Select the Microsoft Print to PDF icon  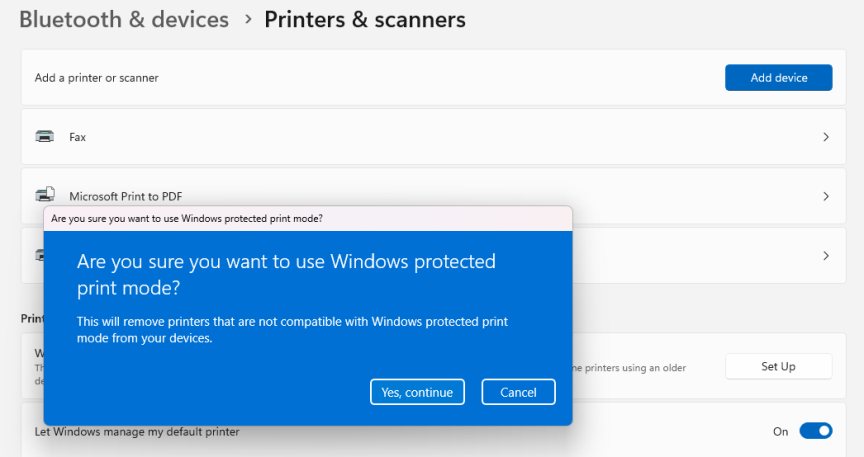[45, 194]
